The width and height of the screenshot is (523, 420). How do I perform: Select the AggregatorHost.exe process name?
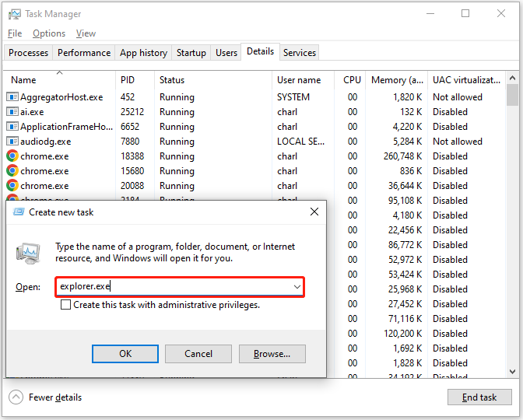coord(61,97)
